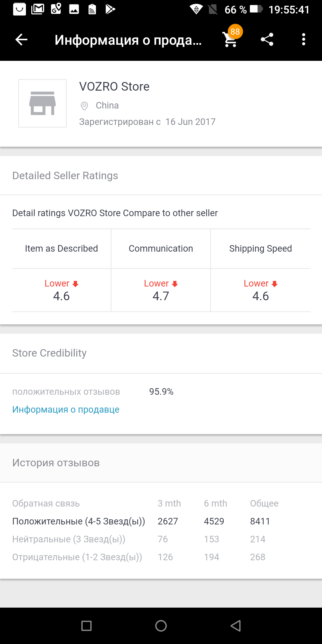Image resolution: width=322 pixels, height=644 pixels.
Task: Tap the VOZRO Store logo thumbnail
Action: 42,103
